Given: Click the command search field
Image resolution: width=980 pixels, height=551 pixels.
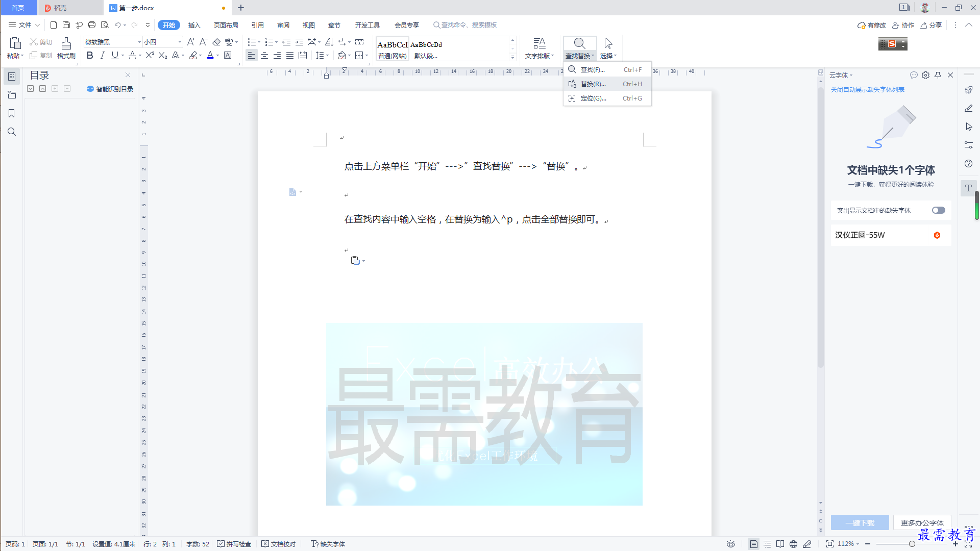Looking at the screenshot, I should tap(465, 25).
